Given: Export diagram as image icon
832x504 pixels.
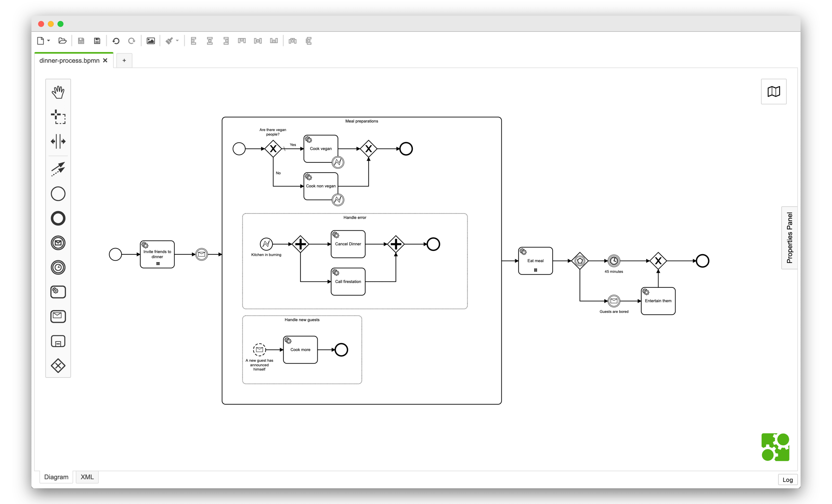Looking at the screenshot, I should [x=151, y=41].
